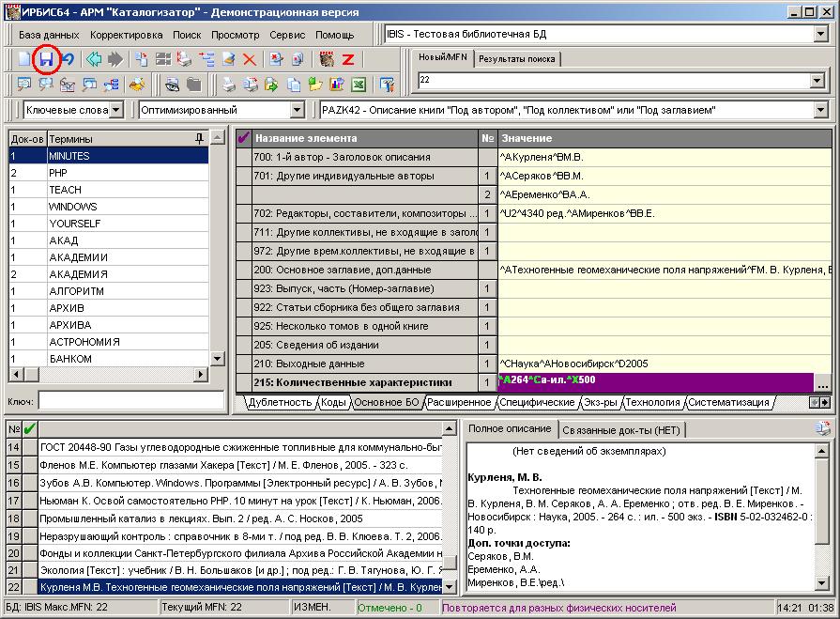Viewport: 840px width, 619px height.
Task: Expand the PAZK42 worksheet format dropdown
Action: [x=819, y=110]
